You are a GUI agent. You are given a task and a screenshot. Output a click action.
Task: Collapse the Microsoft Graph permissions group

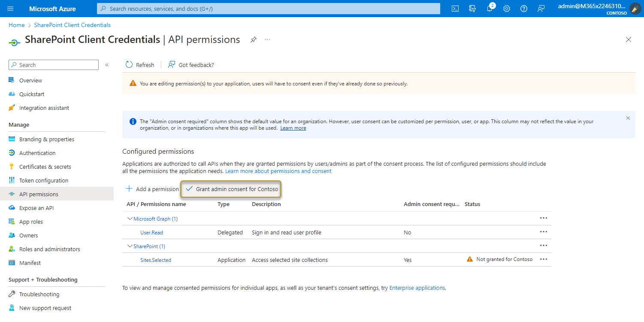pos(130,219)
